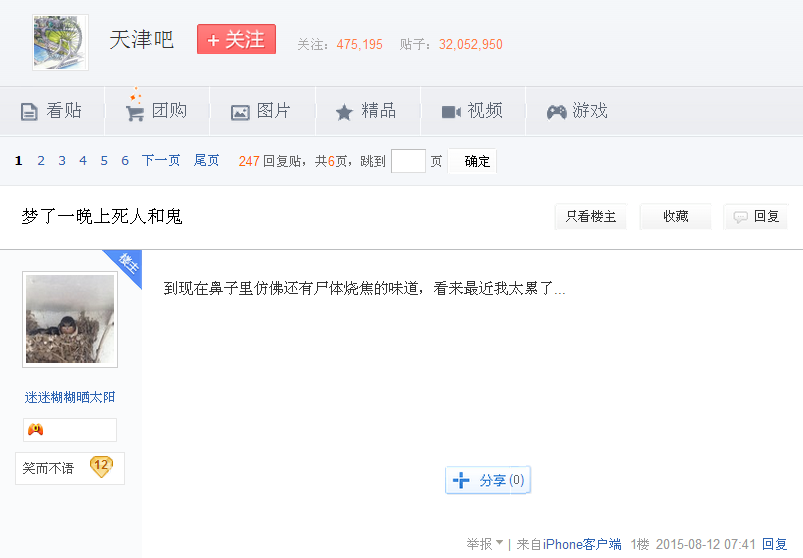Image resolution: width=803 pixels, height=558 pixels.
Task: Share the post with 分享 (0) button
Action: pyautogui.click(x=488, y=480)
